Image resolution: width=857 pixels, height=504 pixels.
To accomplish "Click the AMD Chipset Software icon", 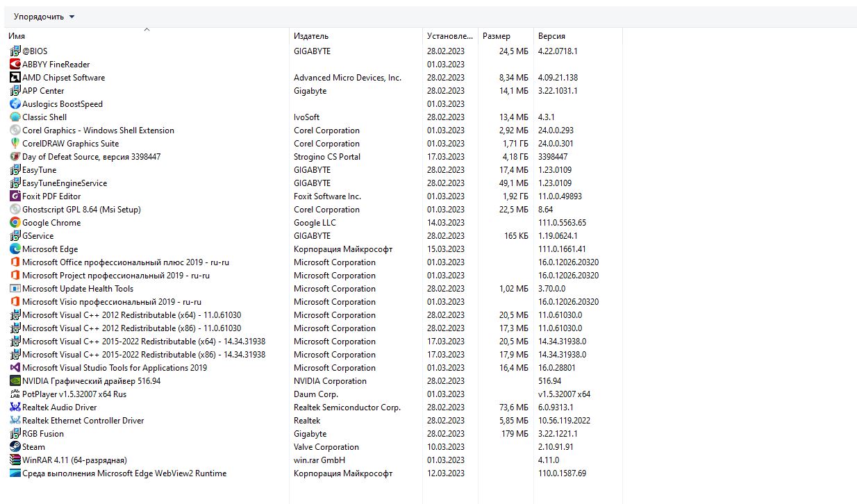I will tap(15, 77).
